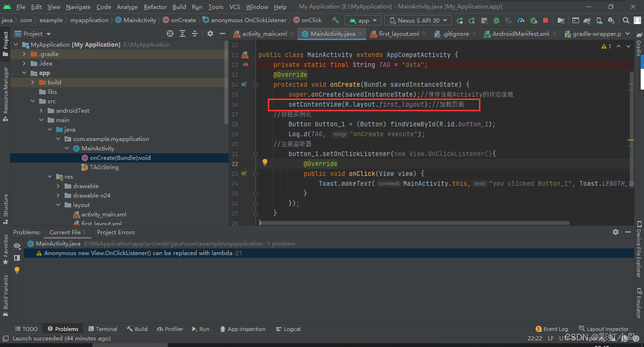Viewport: 644px width, 347px height.
Task: Click Expand All in Project panel
Action: [182, 33]
